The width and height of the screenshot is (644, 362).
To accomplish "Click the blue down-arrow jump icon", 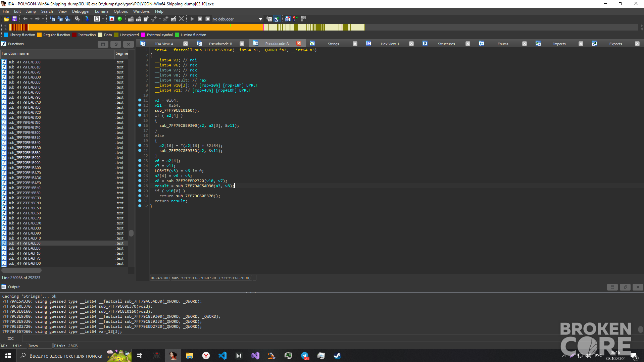I will tap(87, 19).
